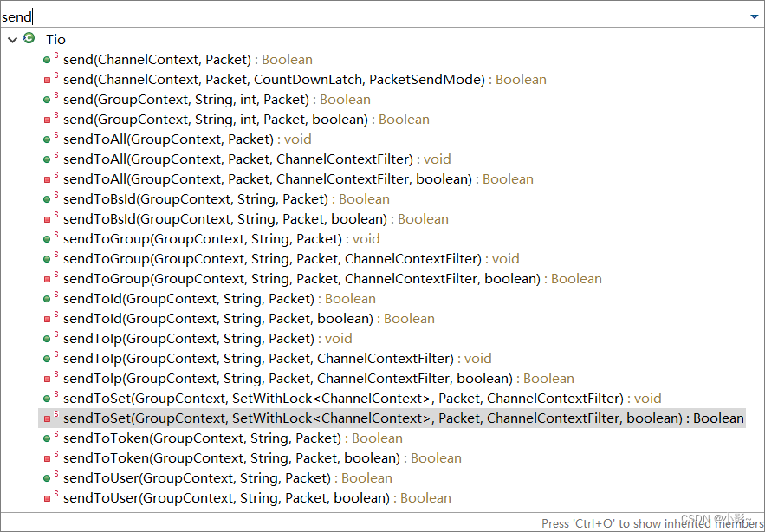Click public icon of sendToUser(GroupContext, String, Packet)
Screen dimensions: 765x532
47,479
